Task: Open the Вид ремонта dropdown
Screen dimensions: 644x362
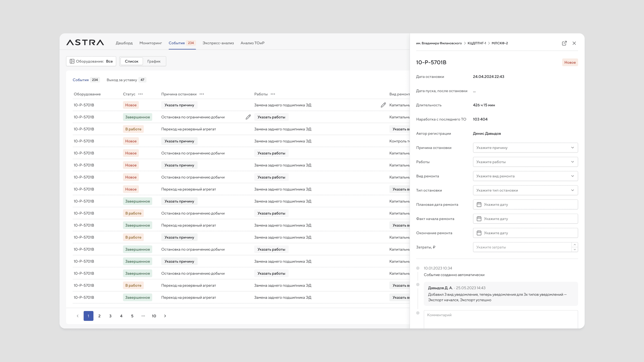Action: (525, 176)
